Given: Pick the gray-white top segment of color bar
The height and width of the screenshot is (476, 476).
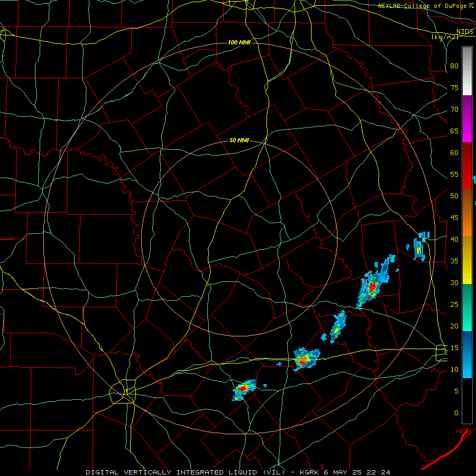Looking at the screenshot, I should click(467, 71).
